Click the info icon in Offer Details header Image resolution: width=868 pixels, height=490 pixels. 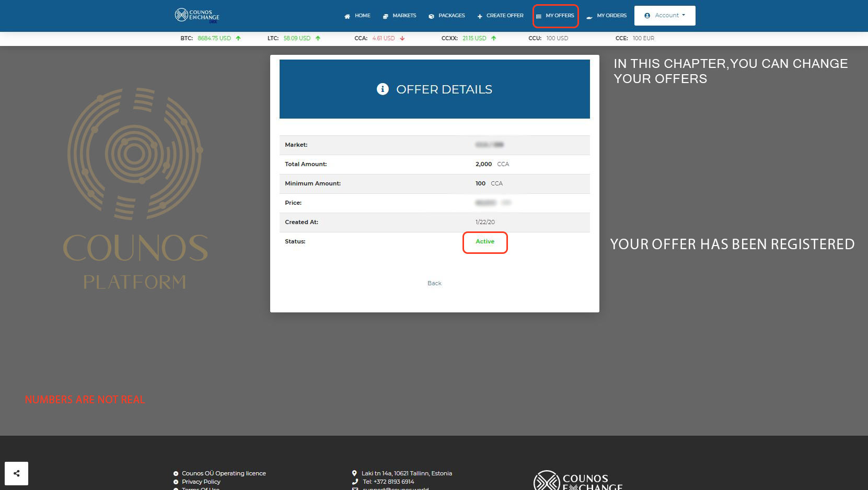pos(383,89)
